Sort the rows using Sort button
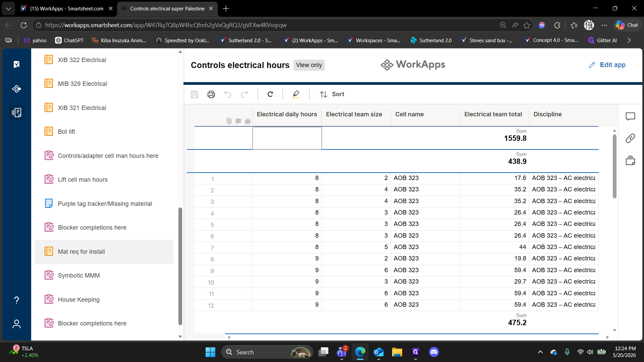This screenshot has height=362, width=644. [332, 94]
